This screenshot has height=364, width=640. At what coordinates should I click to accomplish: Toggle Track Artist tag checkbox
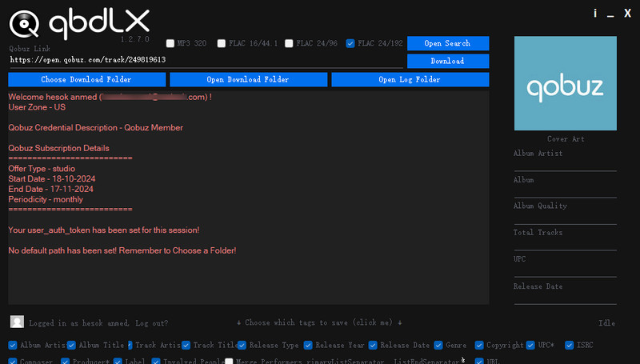130,346
